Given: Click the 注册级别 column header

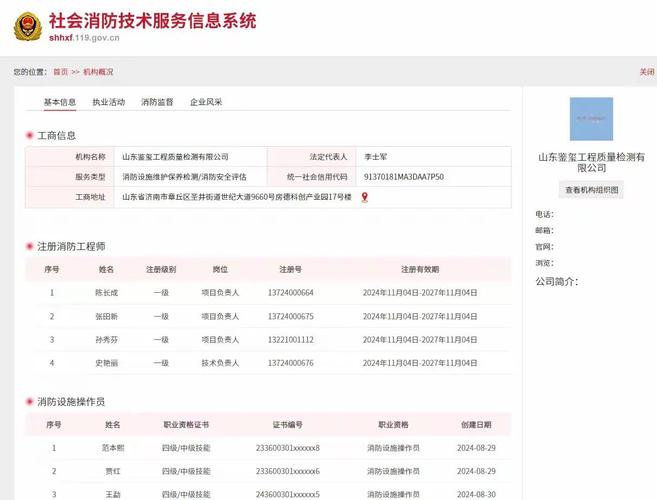Looking at the screenshot, I should pyautogui.click(x=161, y=269).
